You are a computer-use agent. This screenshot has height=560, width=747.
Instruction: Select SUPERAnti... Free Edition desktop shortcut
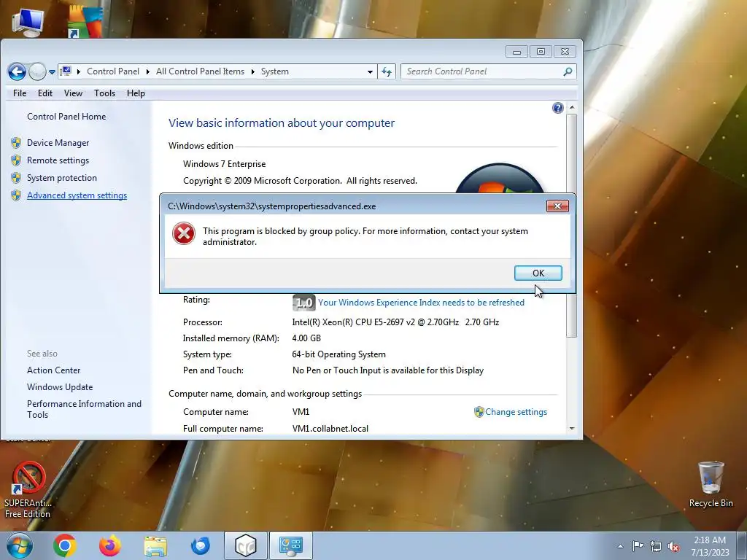pos(28,489)
